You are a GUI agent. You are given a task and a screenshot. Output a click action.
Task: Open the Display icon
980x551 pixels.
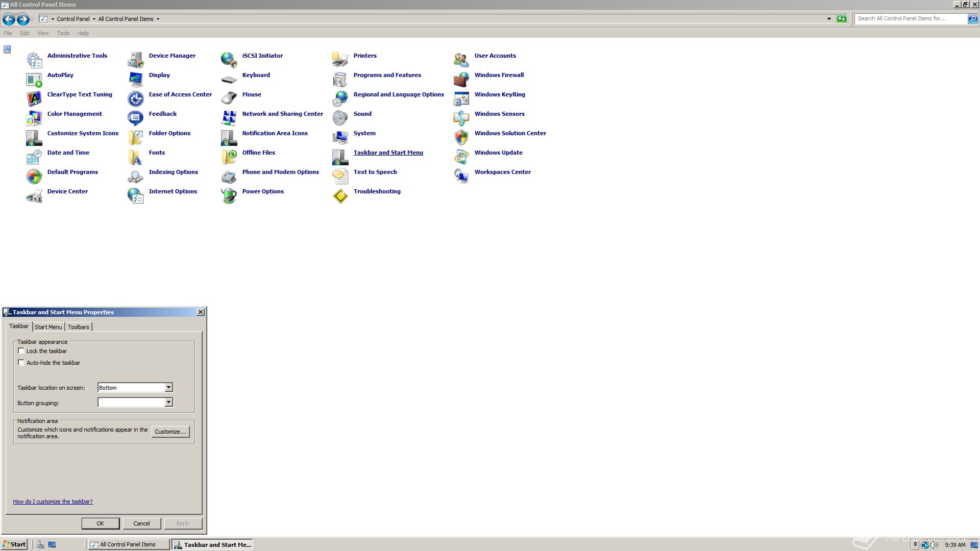click(x=136, y=80)
